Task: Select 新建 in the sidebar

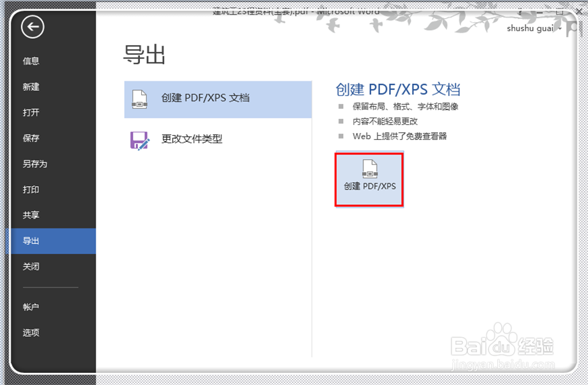Action: point(31,87)
